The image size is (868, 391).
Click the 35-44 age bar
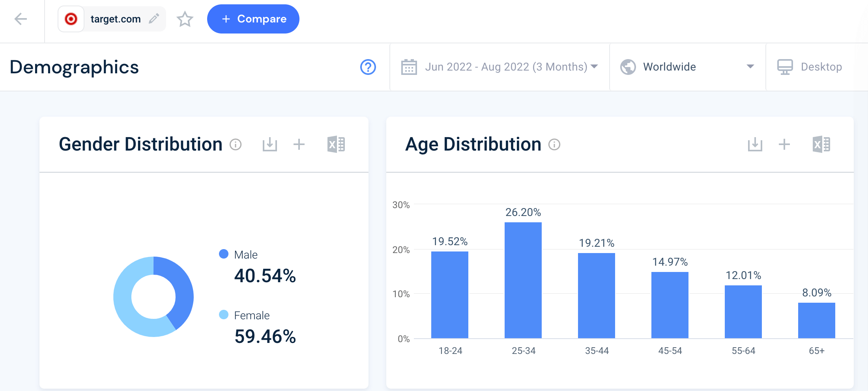point(597,296)
